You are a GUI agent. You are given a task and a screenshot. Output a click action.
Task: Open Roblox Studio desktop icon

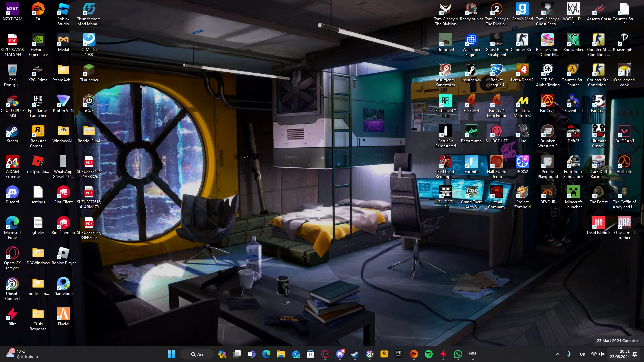pyautogui.click(x=63, y=15)
